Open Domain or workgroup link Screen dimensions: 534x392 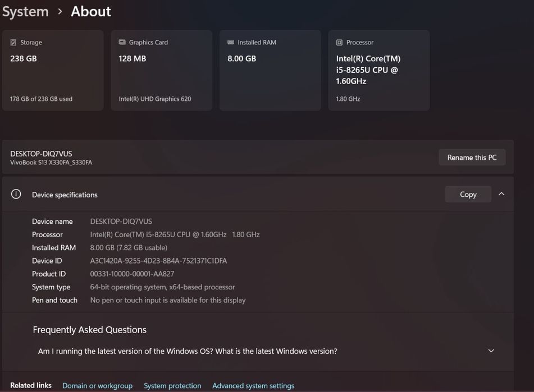[97, 386]
